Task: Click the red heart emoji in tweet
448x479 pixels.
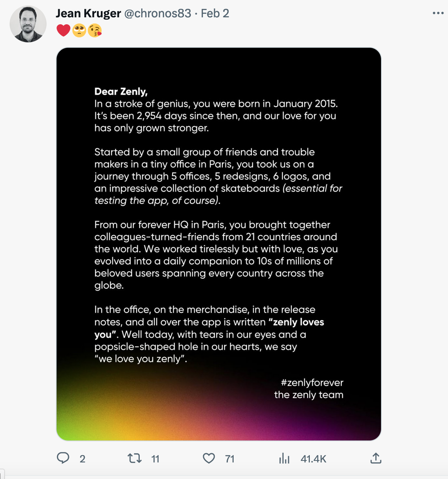Action: [x=64, y=30]
